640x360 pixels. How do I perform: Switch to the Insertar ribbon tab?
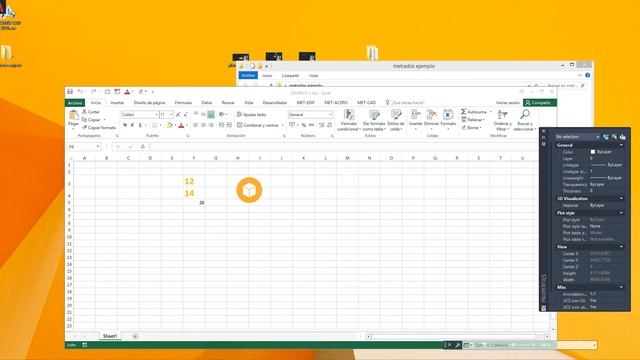pos(117,103)
